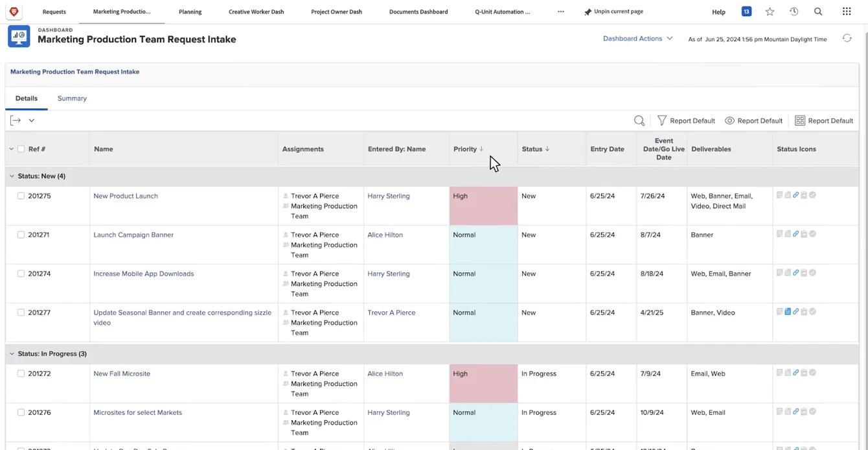Toggle the select-all checkbox in header
This screenshot has width=868, height=450.
[21, 149]
